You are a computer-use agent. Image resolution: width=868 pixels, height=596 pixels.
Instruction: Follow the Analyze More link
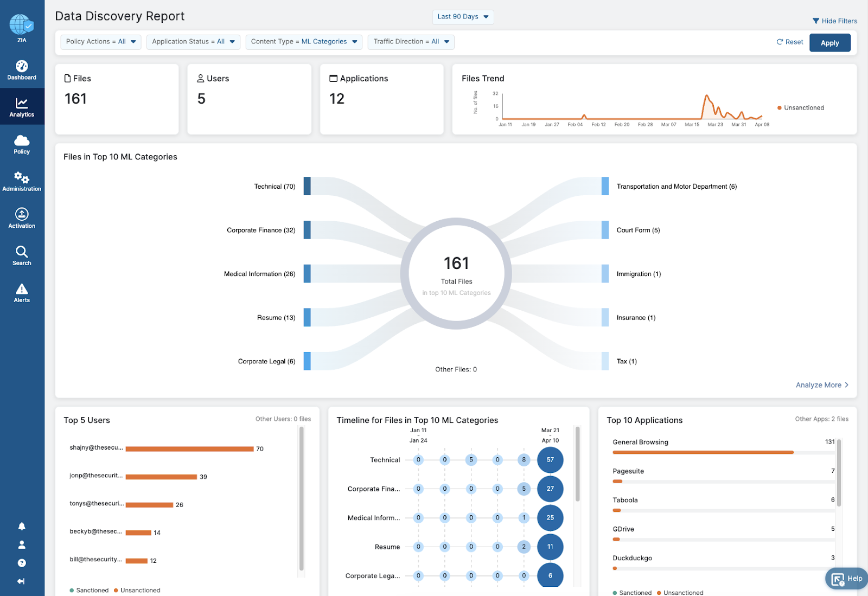[822, 385]
